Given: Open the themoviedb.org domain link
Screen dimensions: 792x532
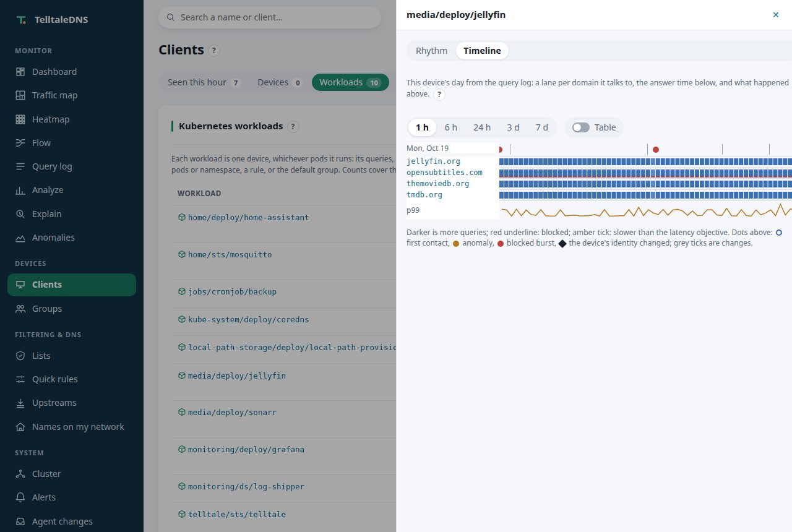Looking at the screenshot, I should (437, 184).
